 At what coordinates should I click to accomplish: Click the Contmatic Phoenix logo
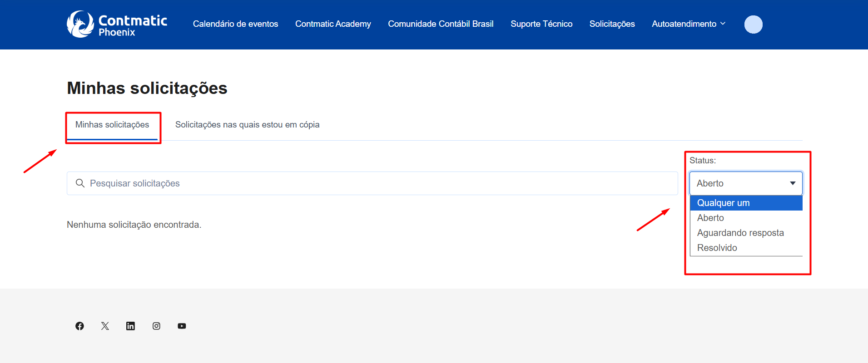117,24
